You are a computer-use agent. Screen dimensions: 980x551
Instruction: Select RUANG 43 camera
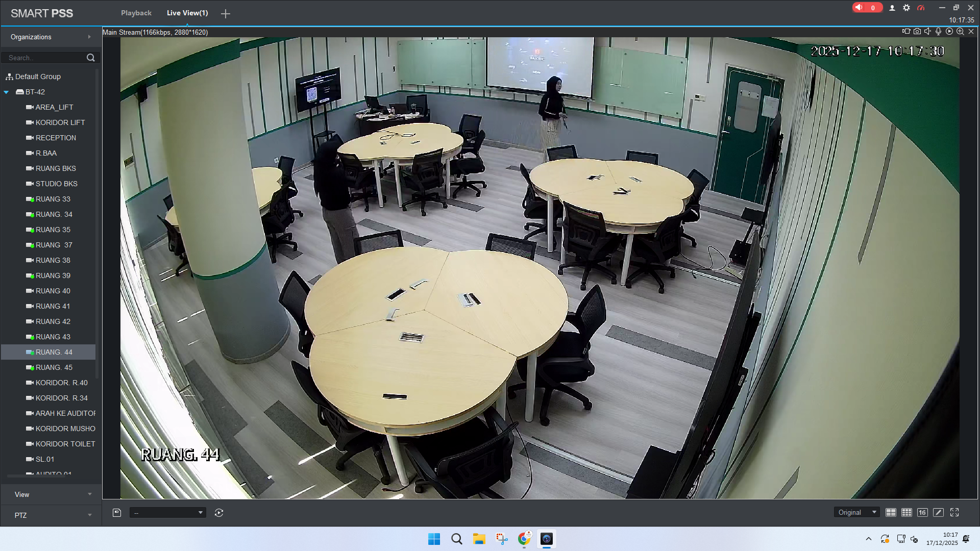(x=53, y=337)
